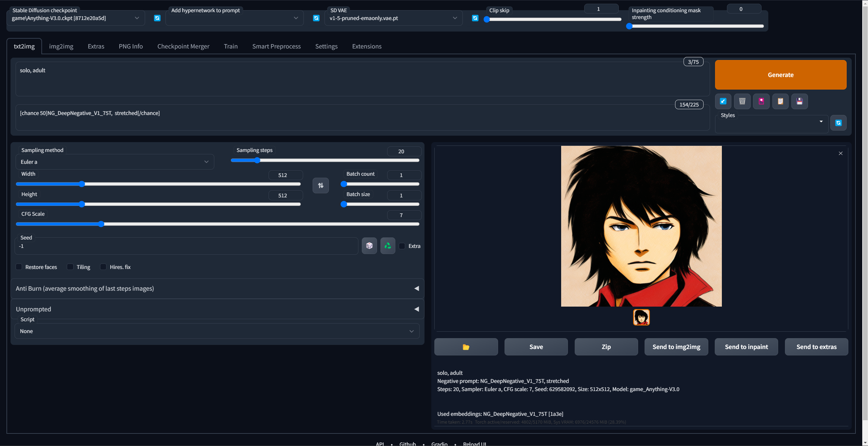Open the Extensions tab

point(367,46)
